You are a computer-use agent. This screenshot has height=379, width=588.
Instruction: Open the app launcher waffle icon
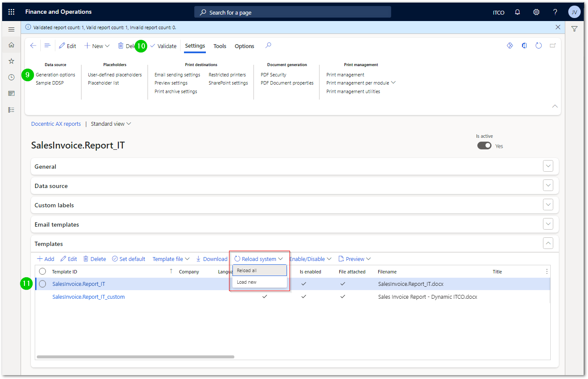click(x=12, y=12)
